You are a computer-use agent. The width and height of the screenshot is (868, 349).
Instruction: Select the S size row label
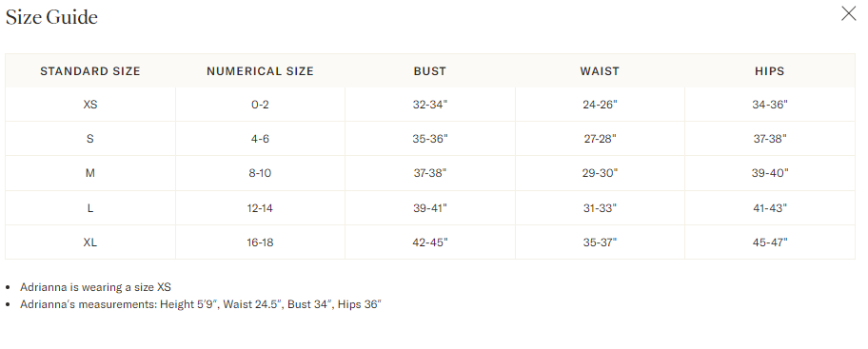tap(90, 139)
